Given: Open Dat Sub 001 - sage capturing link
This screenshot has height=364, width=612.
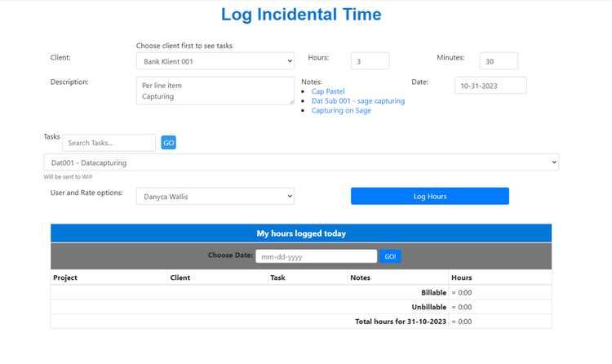Looking at the screenshot, I should [x=357, y=101].
